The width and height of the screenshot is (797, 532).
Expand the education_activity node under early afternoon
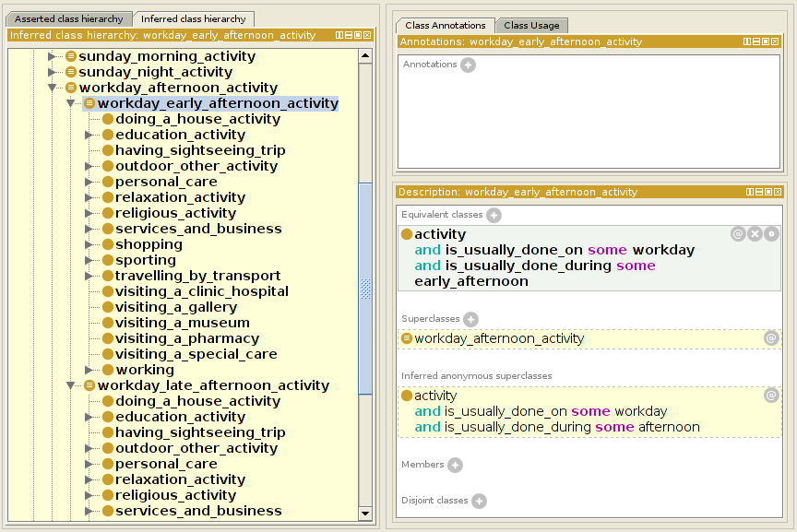click(89, 135)
